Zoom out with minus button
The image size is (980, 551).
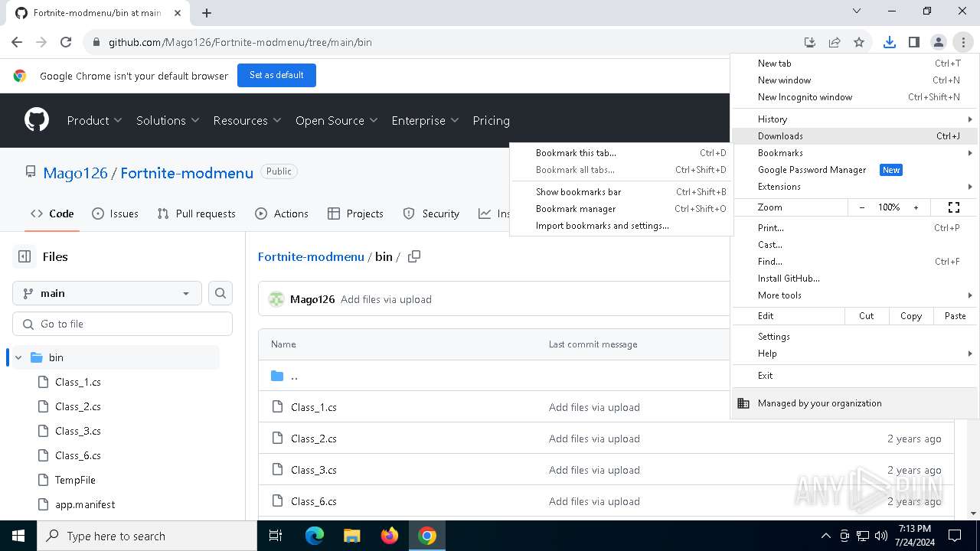862,207
